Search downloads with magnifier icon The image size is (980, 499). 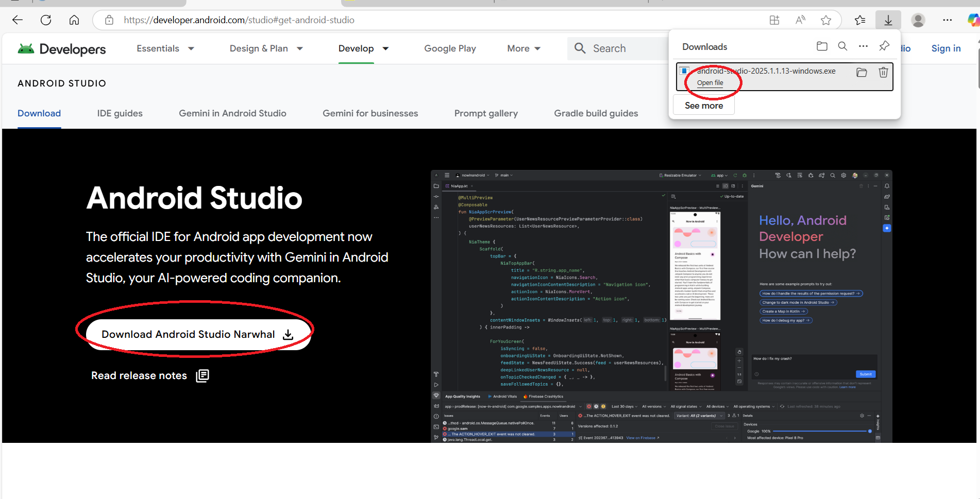click(x=842, y=46)
